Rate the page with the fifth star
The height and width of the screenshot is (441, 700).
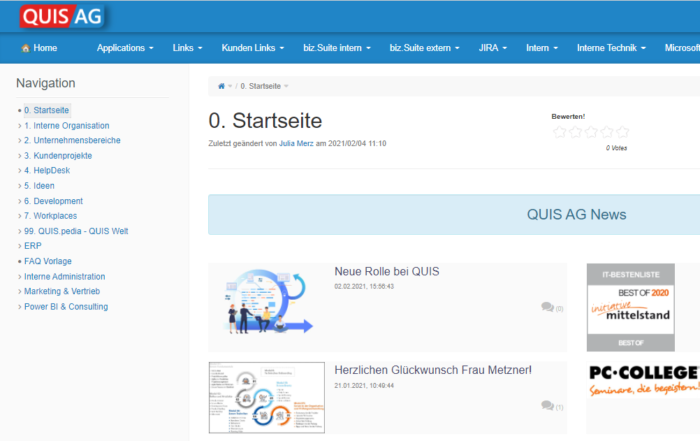(622, 132)
